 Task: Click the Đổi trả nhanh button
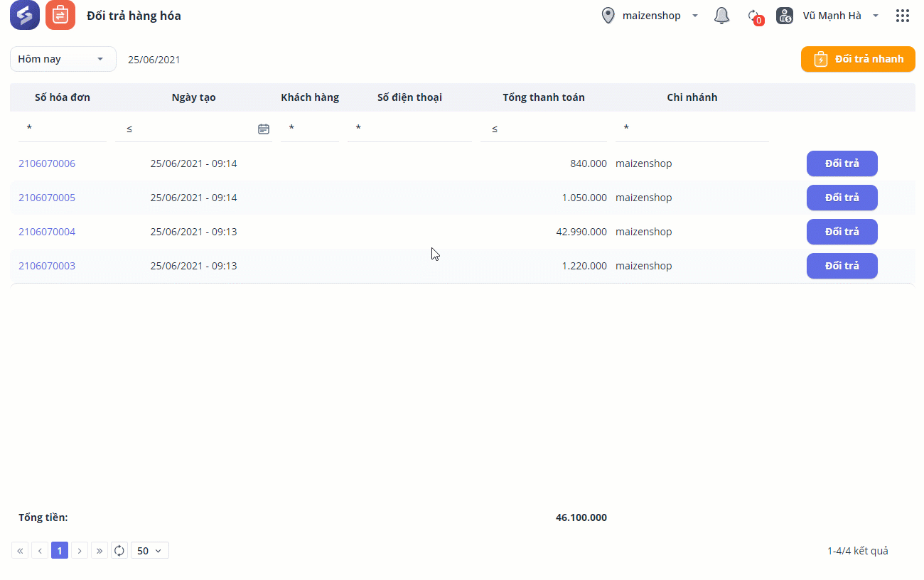pos(858,59)
